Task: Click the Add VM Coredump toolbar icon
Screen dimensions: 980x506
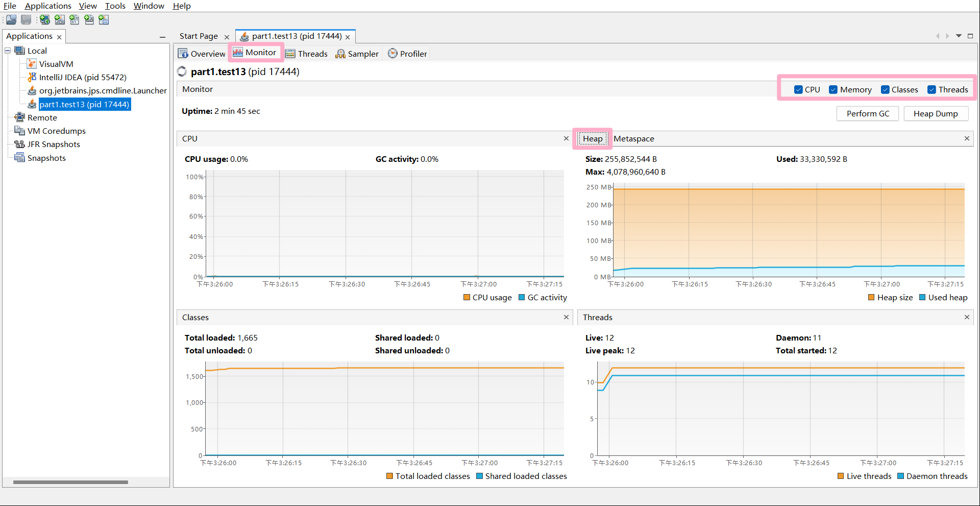Action: (x=75, y=20)
